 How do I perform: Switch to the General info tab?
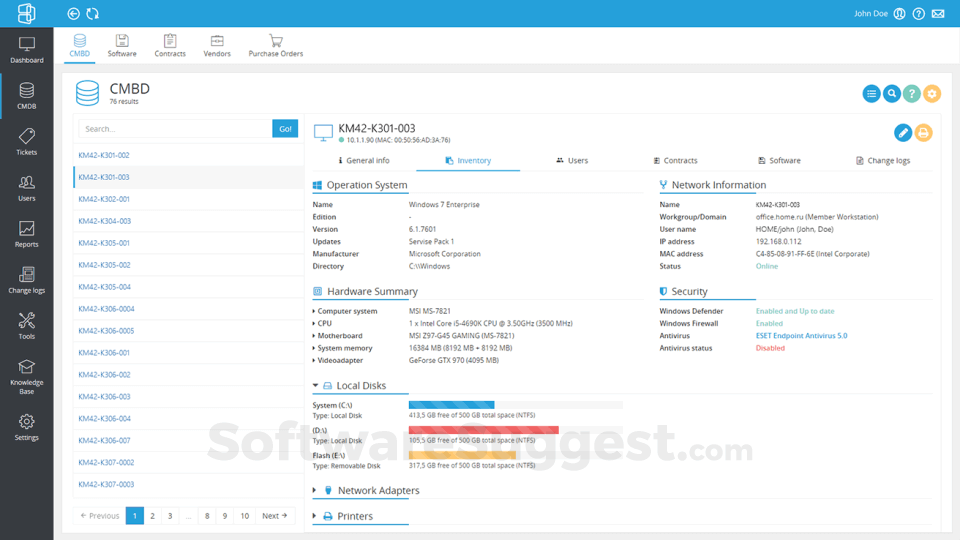[364, 160]
